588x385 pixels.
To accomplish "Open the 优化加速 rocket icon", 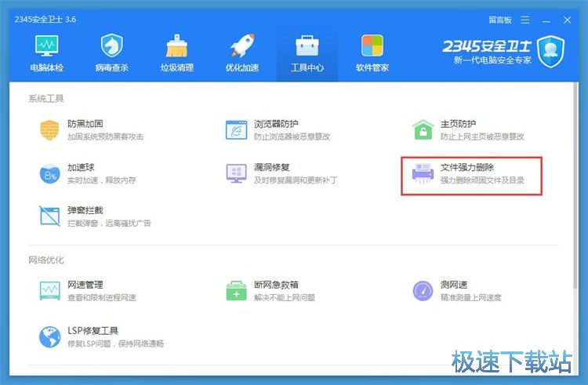I will (x=242, y=45).
